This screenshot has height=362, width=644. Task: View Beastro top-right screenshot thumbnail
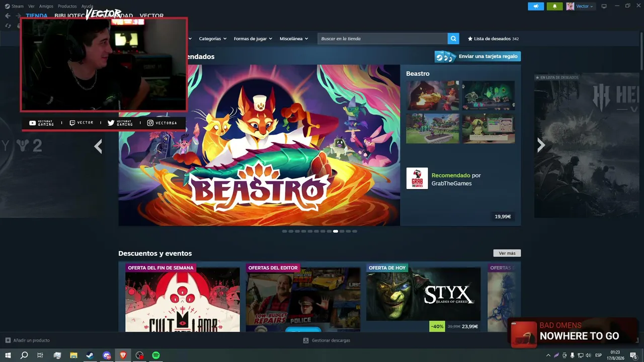coord(489,96)
